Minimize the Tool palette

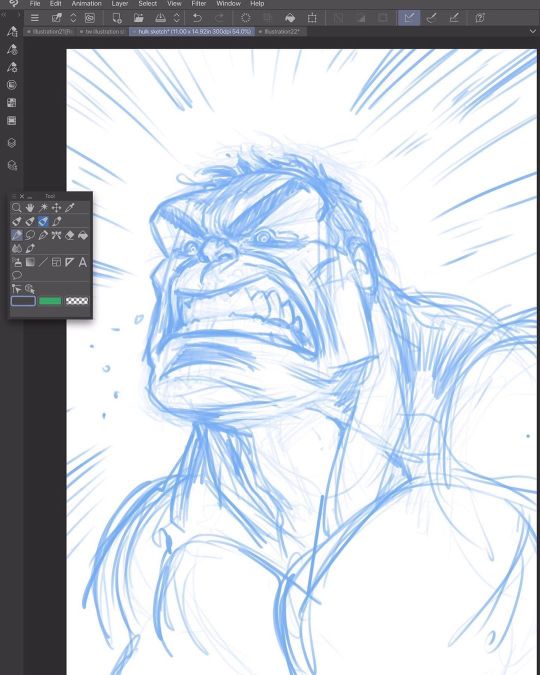pyautogui.click(x=30, y=197)
